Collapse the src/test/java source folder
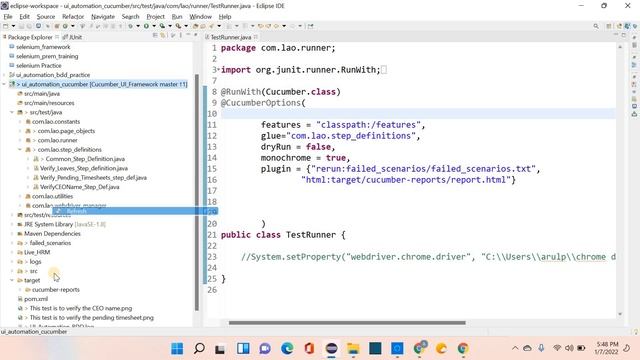 [12, 112]
